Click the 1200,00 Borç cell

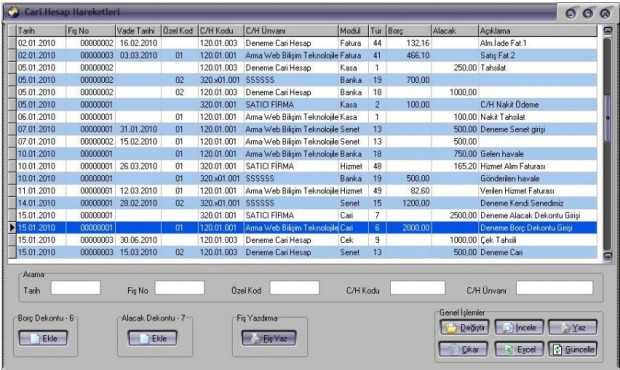[408, 203]
